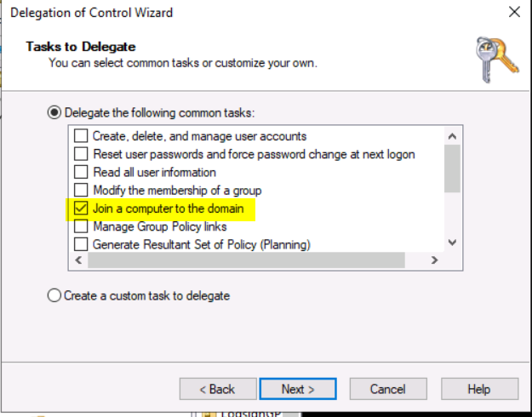This screenshot has width=532, height=417.
Task: Go to previous step with Back button
Action: (218, 389)
